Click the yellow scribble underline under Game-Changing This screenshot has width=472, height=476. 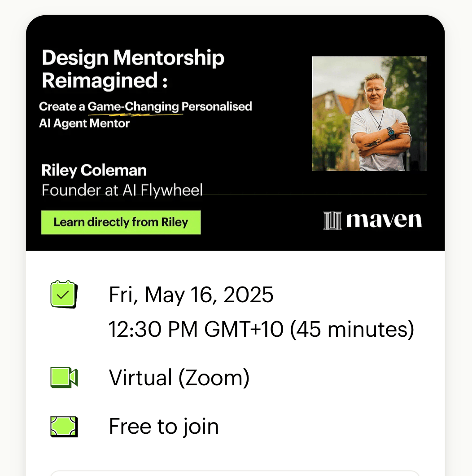coord(135,115)
